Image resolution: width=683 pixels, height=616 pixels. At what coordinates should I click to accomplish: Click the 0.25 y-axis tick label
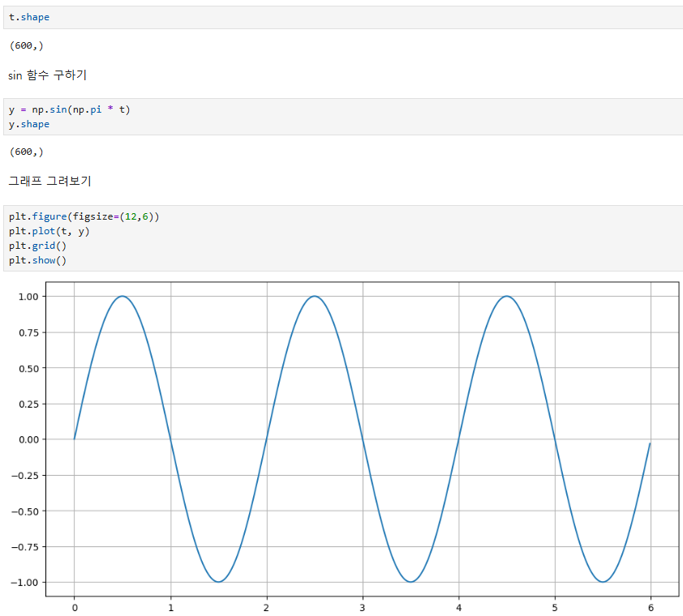pyautogui.click(x=28, y=404)
